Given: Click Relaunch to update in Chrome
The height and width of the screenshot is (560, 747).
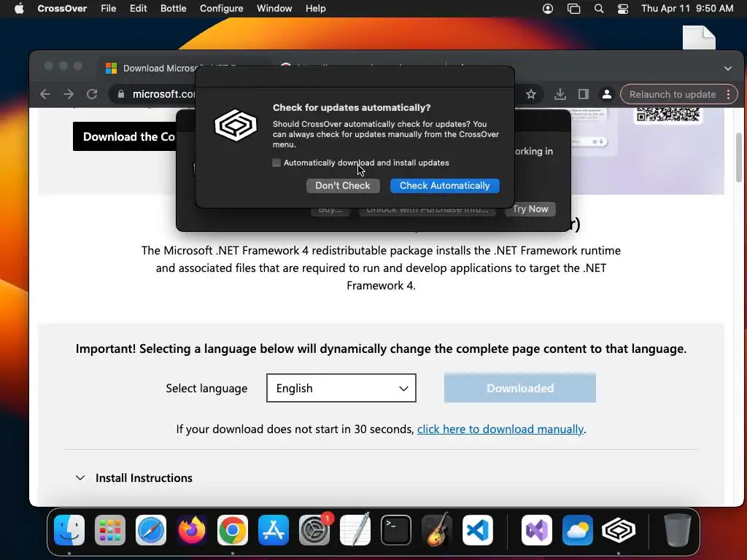Looking at the screenshot, I should 672,94.
